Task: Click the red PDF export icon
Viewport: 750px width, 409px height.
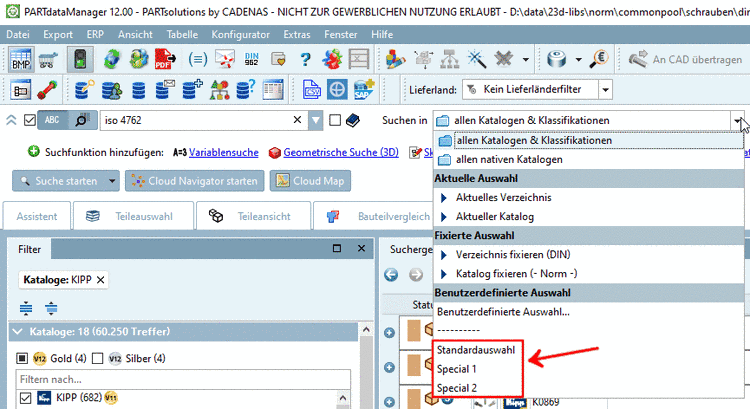Action: (165, 60)
